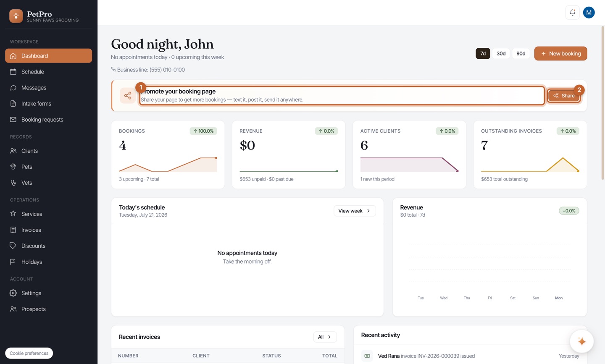Click the page vertical scrollbar
605x364 pixels.
coord(602,103)
